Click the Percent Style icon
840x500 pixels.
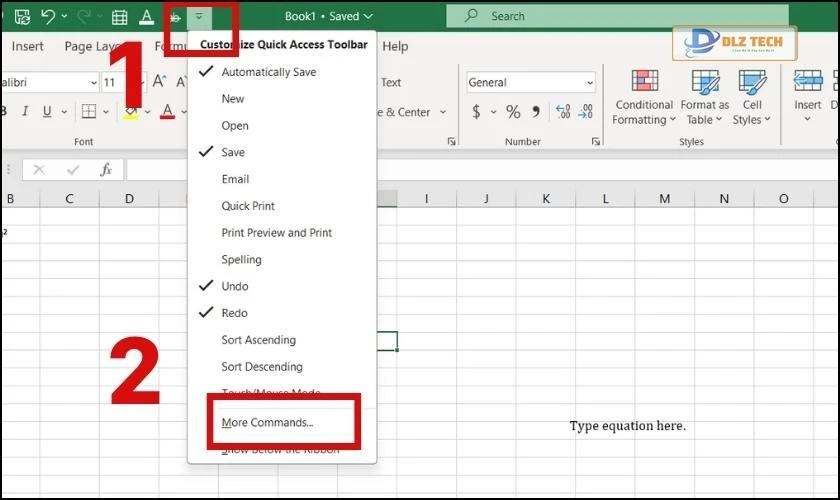[513, 112]
